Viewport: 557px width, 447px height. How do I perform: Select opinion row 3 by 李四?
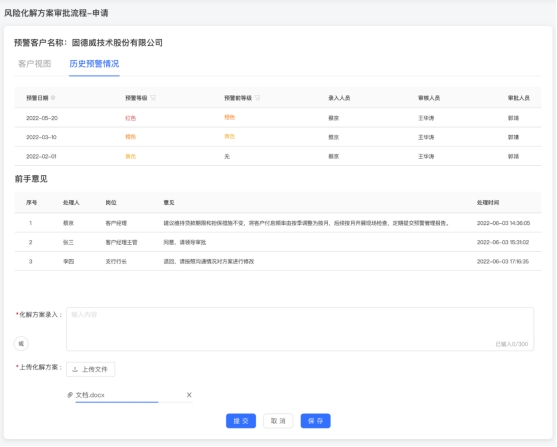pyautogui.click(x=278, y=262)
